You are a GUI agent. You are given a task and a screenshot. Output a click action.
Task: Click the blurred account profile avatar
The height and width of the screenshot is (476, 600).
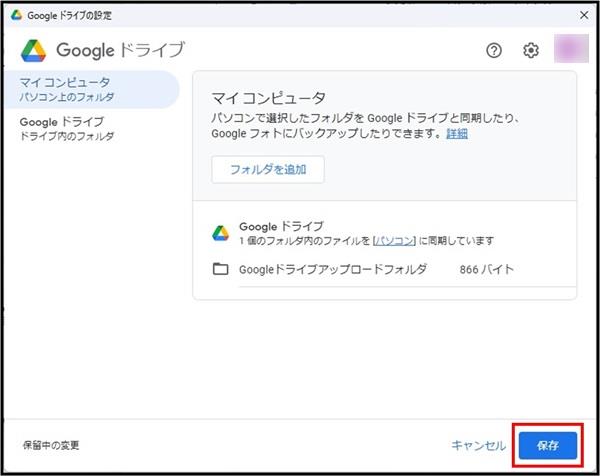click(569, 49)
